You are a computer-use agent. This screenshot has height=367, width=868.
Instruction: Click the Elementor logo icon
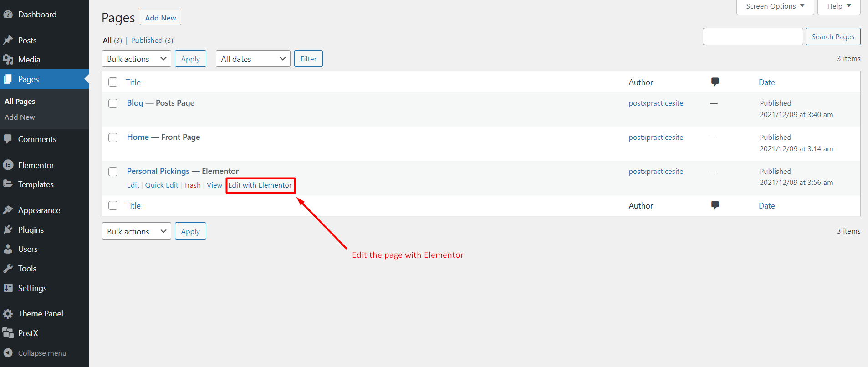click(8, 165)
